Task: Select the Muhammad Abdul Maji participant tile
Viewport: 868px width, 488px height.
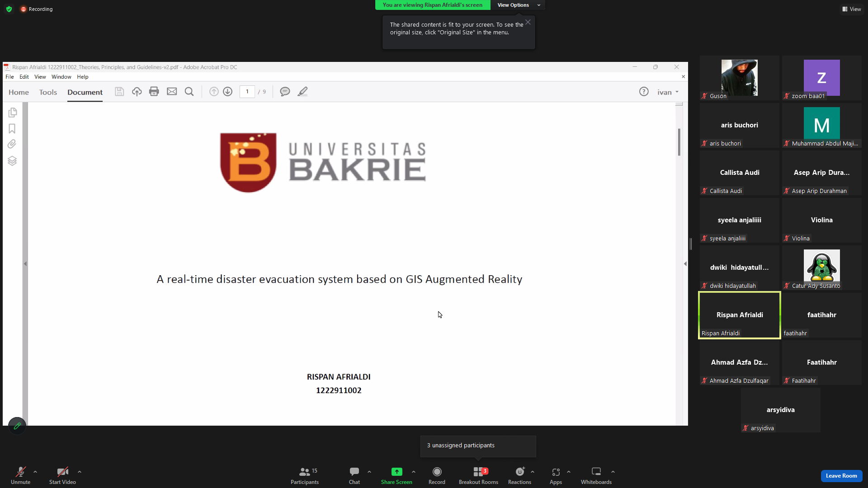Action: point(822,125)
